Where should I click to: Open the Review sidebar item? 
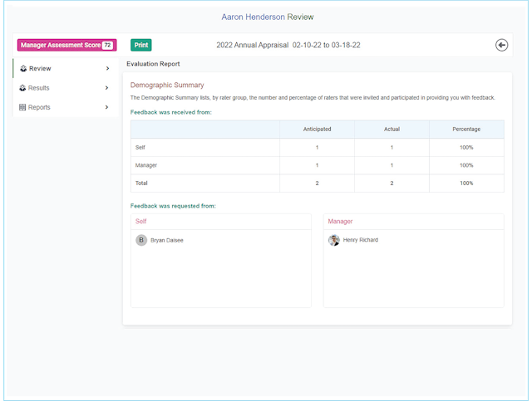(66, 68)
